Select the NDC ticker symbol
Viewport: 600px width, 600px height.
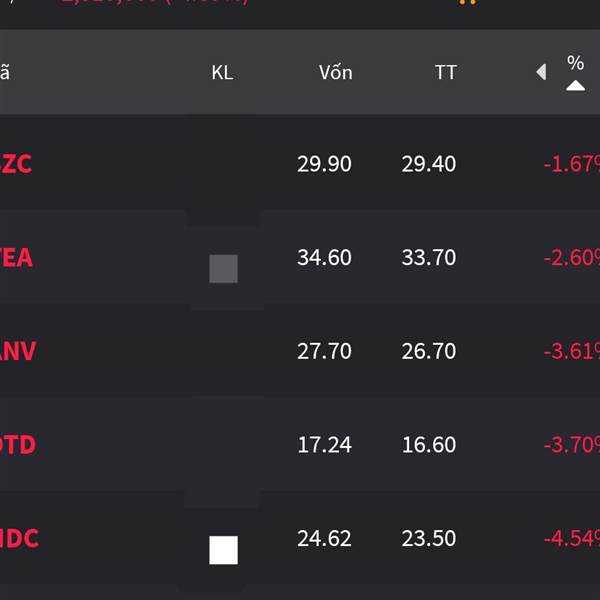(x=19, y=539)
